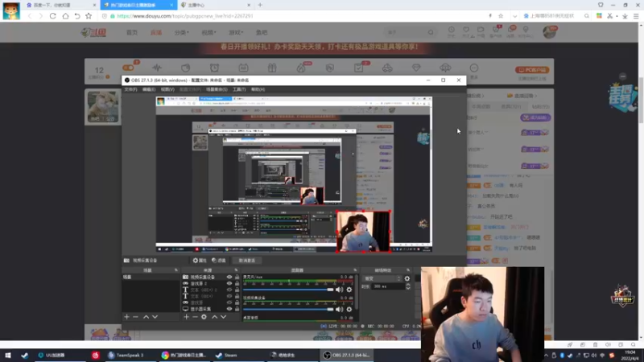Open OBS 视图(V) menu
The image size is (644, 362).
click(x=167, y=89)
